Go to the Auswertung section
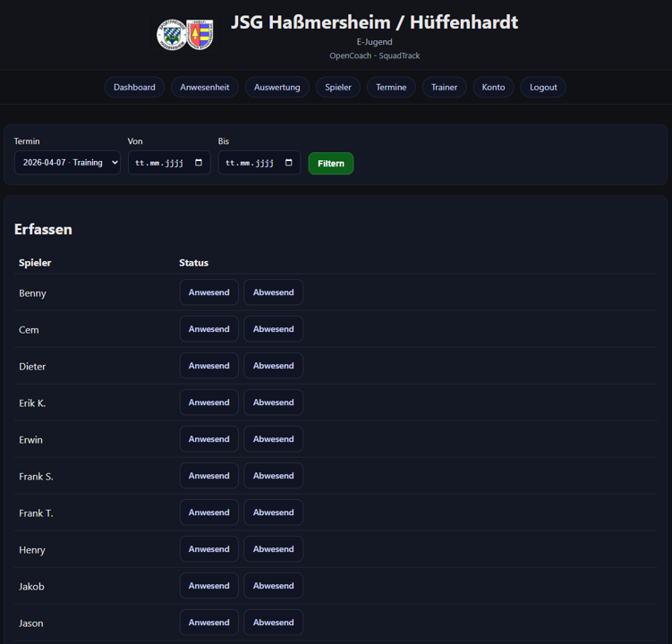Image resolution: width=672 pixels, height=644 pixels. [276, 88]
